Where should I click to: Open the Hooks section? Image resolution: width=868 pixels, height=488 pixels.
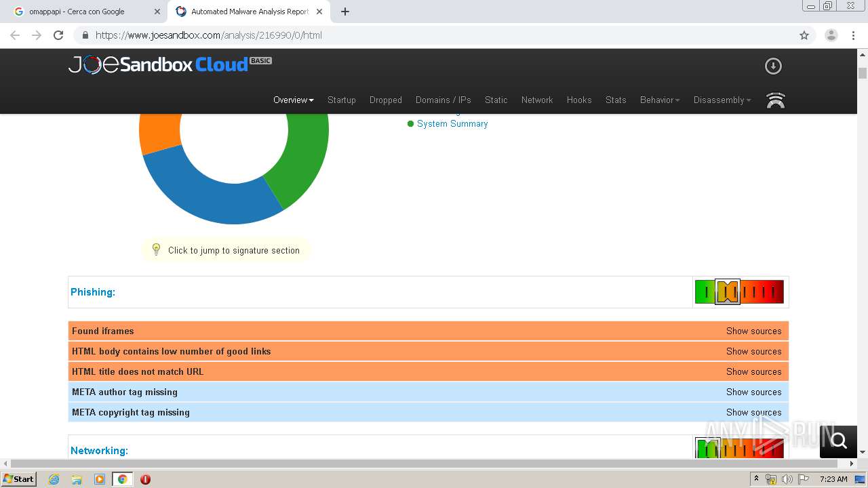pos(579,100)
